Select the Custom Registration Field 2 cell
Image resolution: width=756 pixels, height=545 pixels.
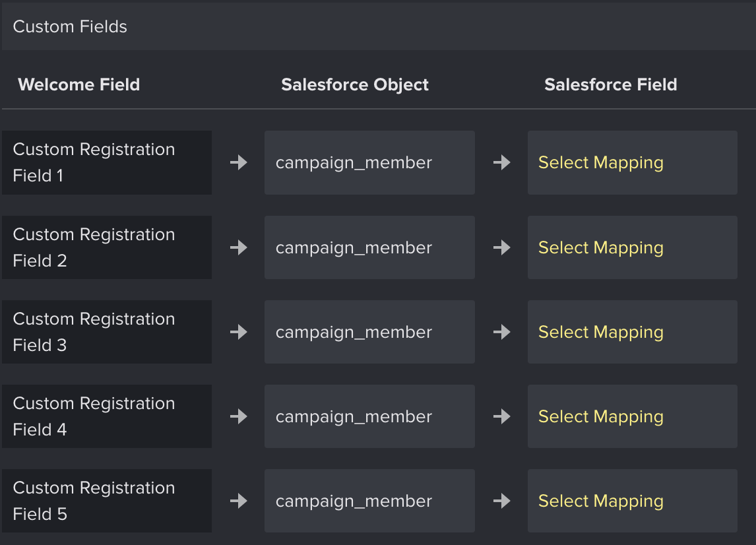tap(107, 247)
